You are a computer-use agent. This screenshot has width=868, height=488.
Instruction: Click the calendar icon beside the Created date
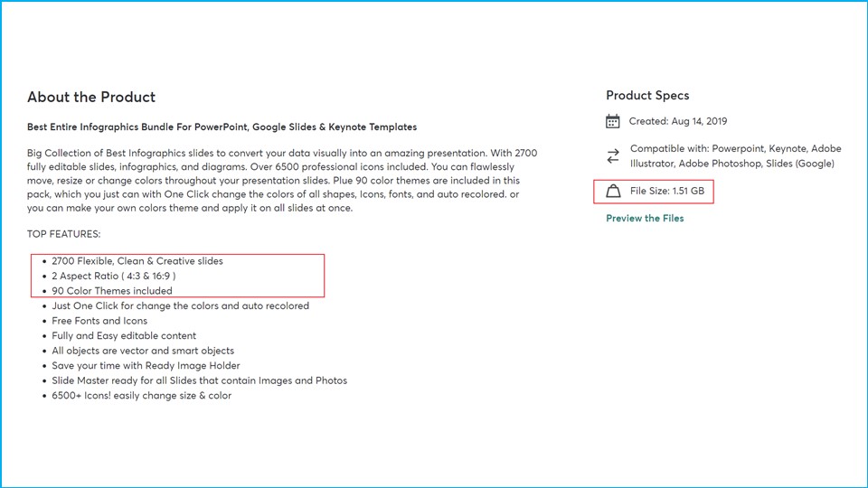(x=613, y=121)
